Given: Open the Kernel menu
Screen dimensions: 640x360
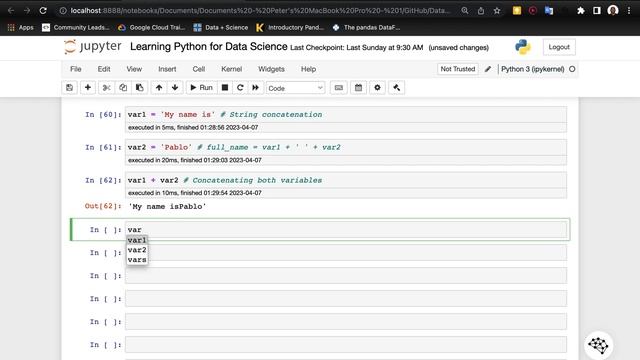Looking at the screenshot, I should click(231, 69).
